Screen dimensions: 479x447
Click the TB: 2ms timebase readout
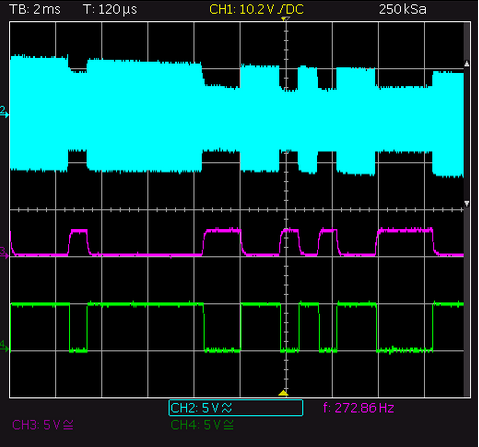click(35, 9)
